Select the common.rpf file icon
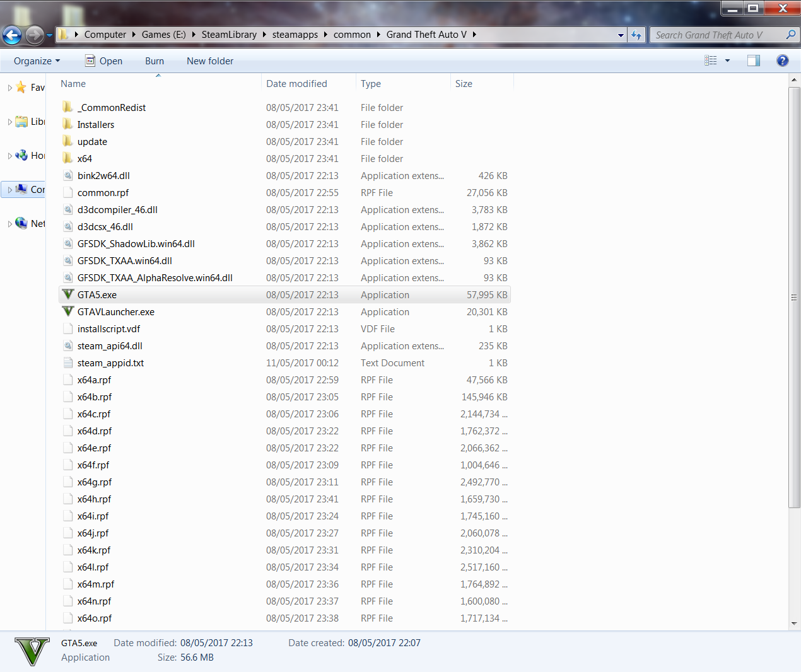The image size is (801, 672). coord(68,192)
